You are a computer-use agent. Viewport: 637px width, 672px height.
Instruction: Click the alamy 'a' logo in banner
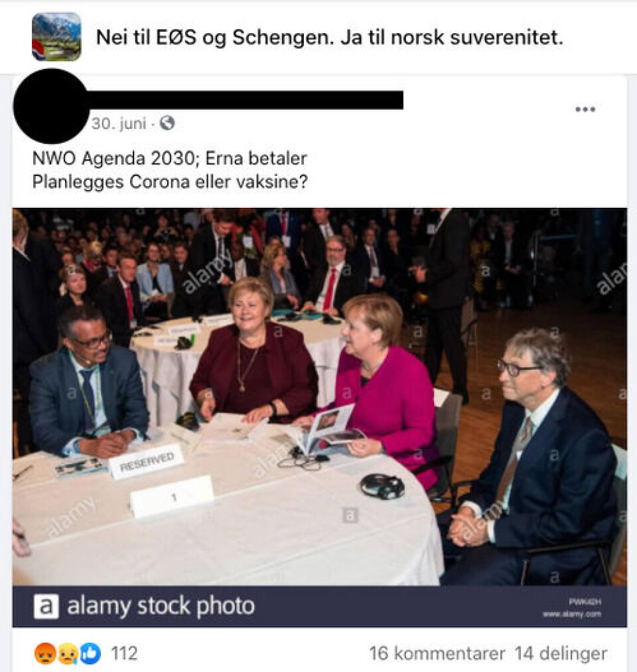pos(46,606)
